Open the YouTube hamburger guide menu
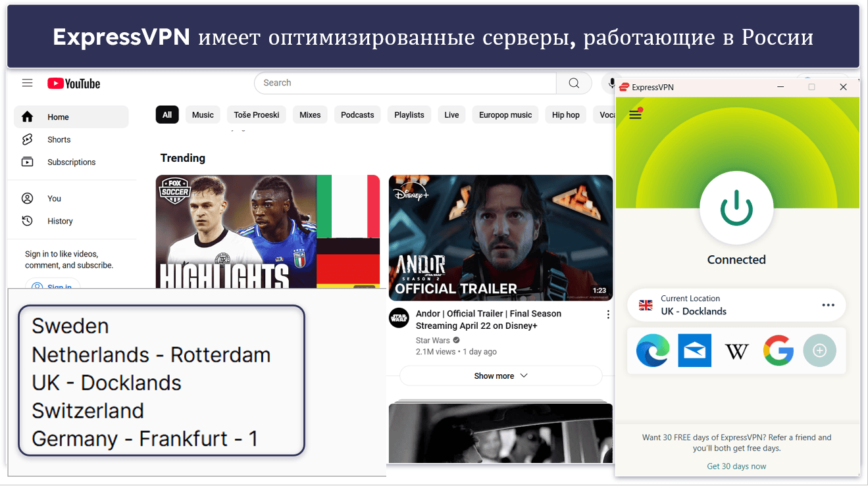 click(x=27, y=83)
